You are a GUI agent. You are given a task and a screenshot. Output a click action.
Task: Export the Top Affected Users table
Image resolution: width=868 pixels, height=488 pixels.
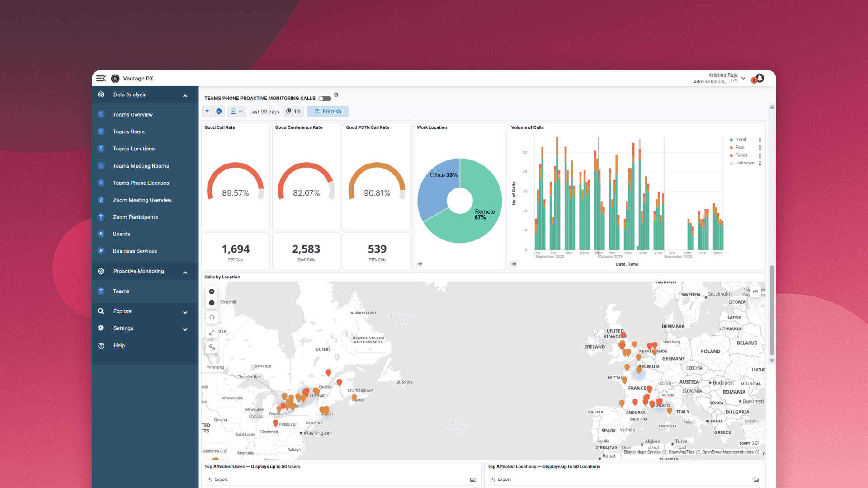coord(217,479)
